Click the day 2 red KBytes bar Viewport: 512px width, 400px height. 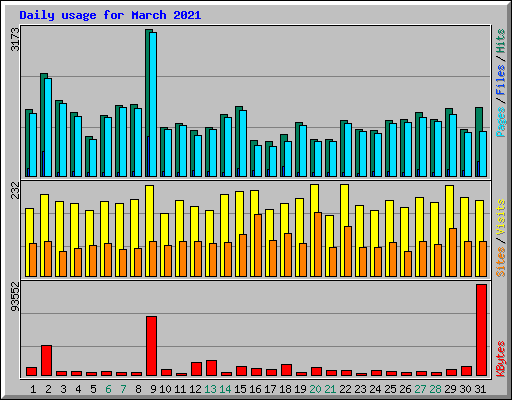click(46, 360)
